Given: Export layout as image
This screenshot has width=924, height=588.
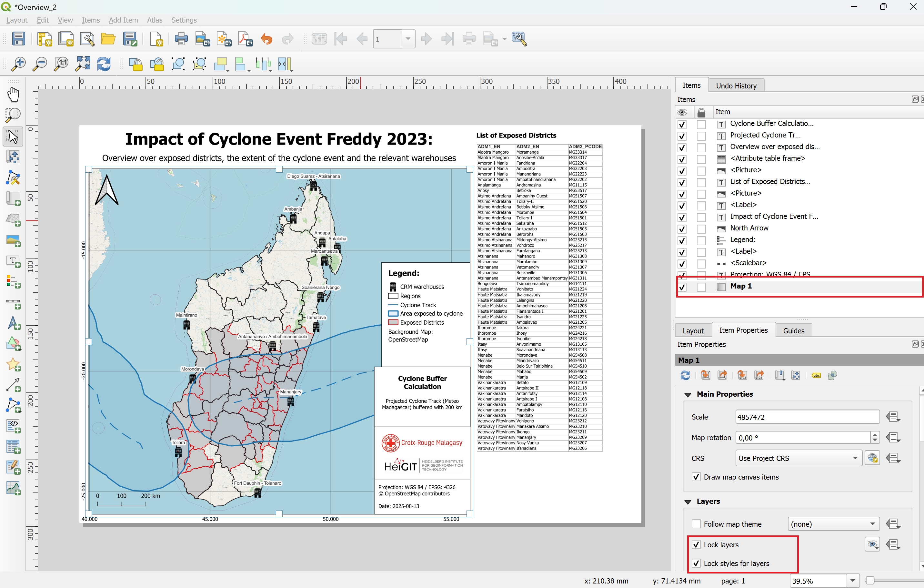Looking at the screenshot, I should click(x=203, y=39).
